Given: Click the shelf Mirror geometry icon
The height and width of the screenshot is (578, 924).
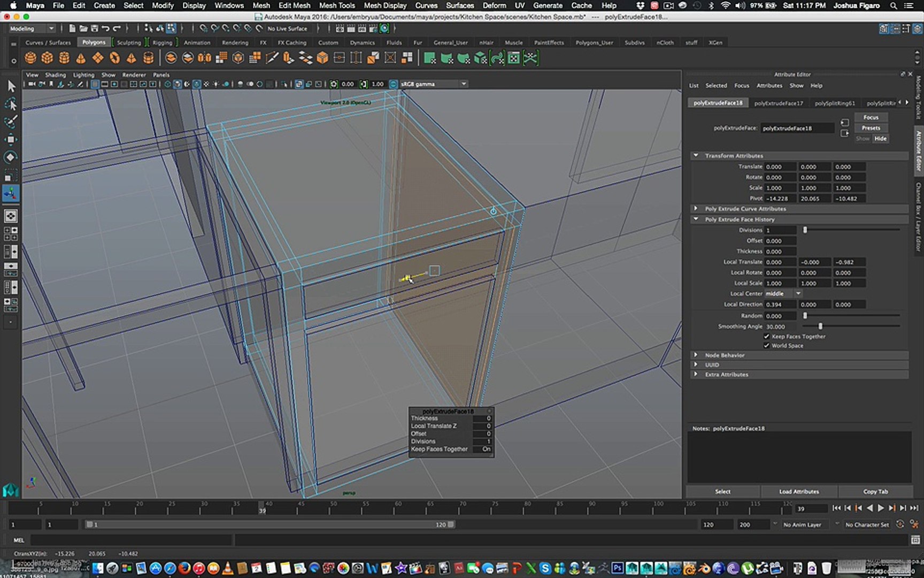Looking at the screenshot, I should (x=204, y=58).
